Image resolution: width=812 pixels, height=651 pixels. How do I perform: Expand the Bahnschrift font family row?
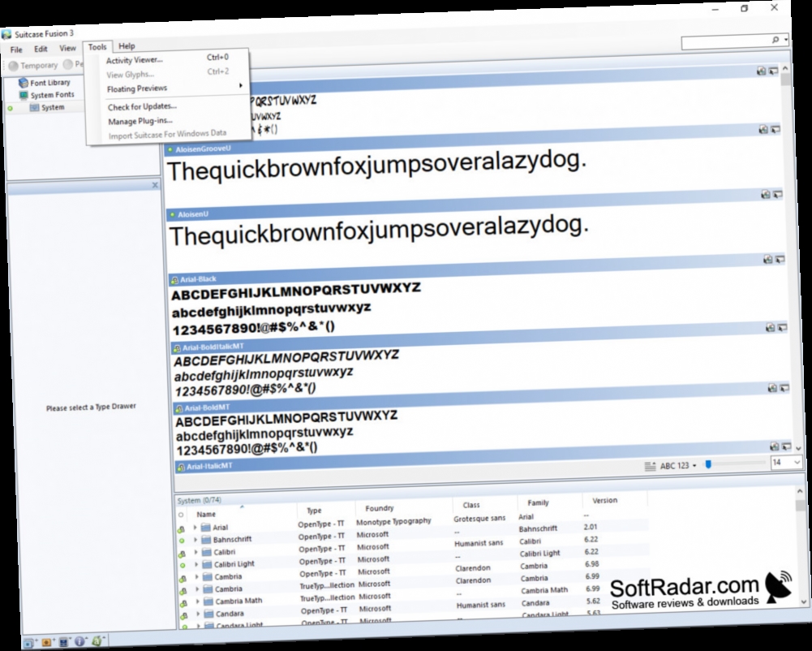coord(195,540)
